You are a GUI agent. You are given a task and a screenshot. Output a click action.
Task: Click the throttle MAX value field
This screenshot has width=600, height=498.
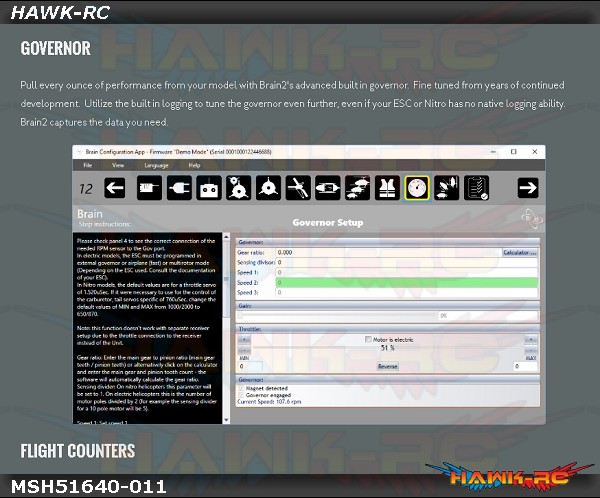tap(525, 366)
